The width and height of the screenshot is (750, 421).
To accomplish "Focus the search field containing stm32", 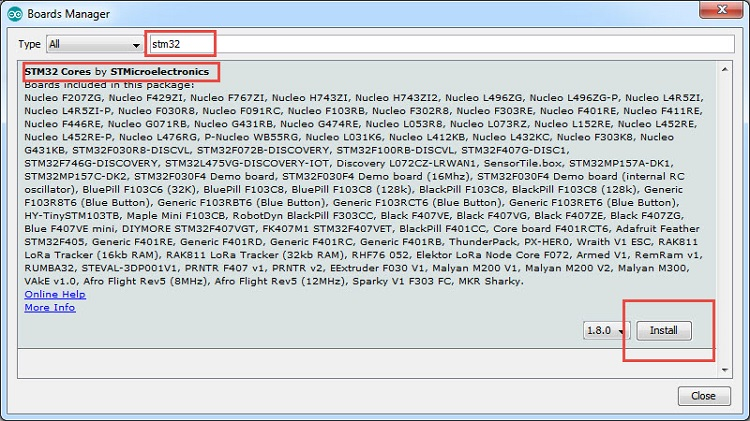I will point(441,44).
